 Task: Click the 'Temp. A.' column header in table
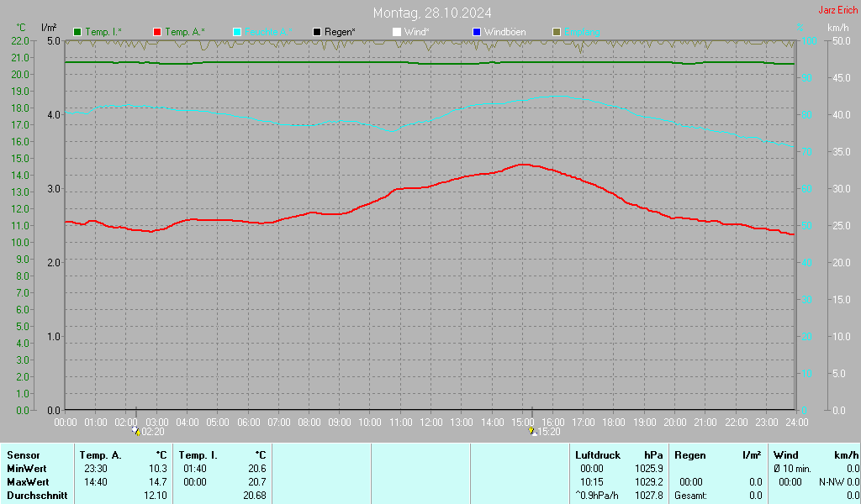tap(101, 455)
